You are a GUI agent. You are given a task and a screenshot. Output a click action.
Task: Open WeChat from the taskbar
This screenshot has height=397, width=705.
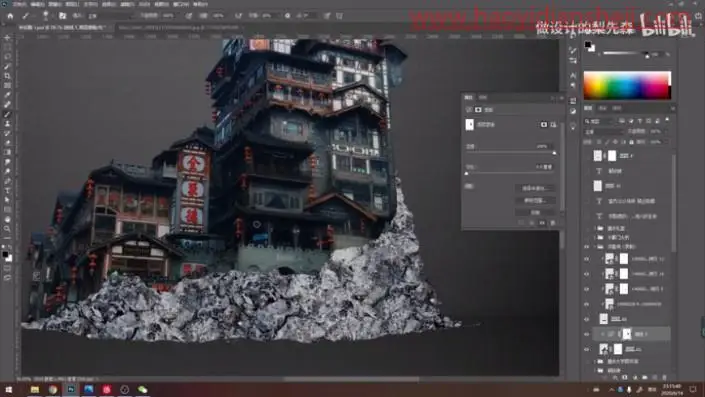pyautogui.click(x=143, y=389)
